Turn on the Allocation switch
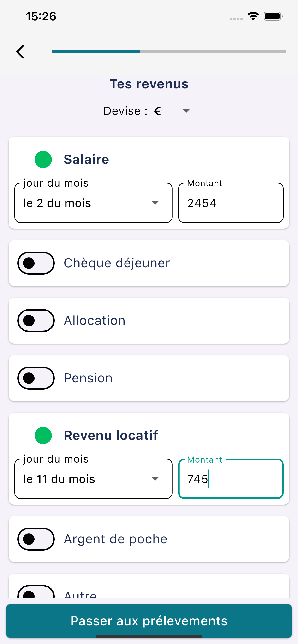The image size is (298, 644). [x=36, y=321]
